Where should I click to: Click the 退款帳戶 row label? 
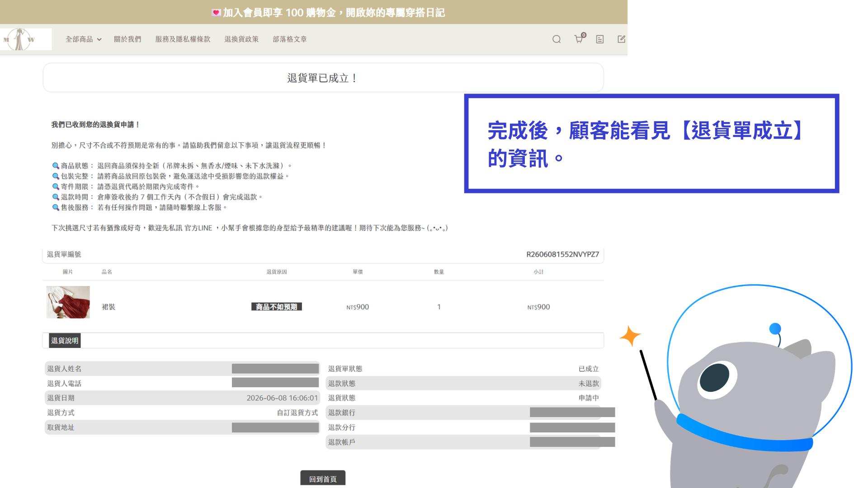click(x=342, y=442)
